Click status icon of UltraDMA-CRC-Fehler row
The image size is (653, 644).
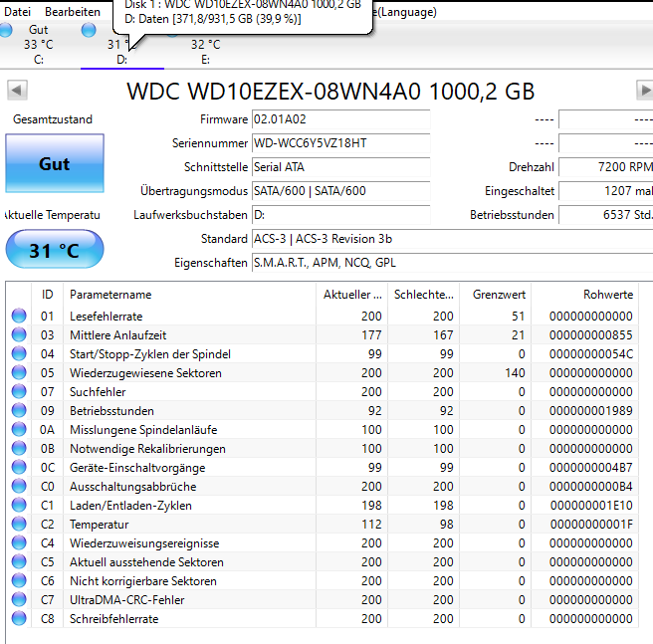[19, 599]
